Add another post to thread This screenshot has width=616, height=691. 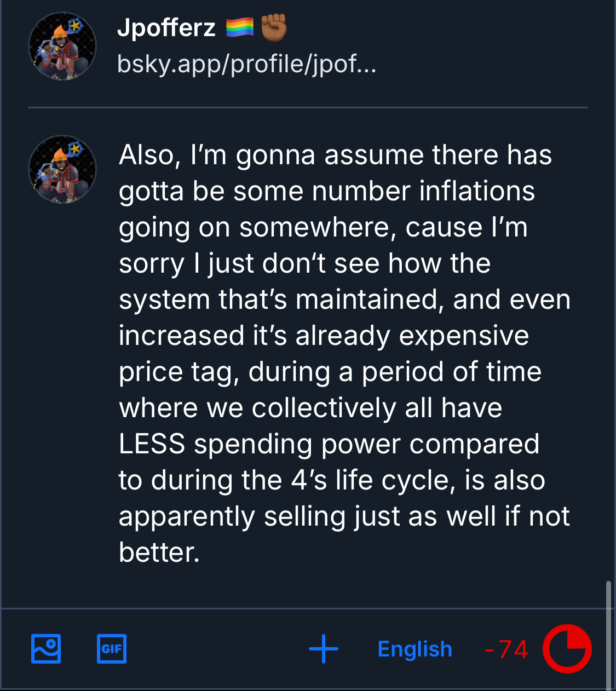324,649
